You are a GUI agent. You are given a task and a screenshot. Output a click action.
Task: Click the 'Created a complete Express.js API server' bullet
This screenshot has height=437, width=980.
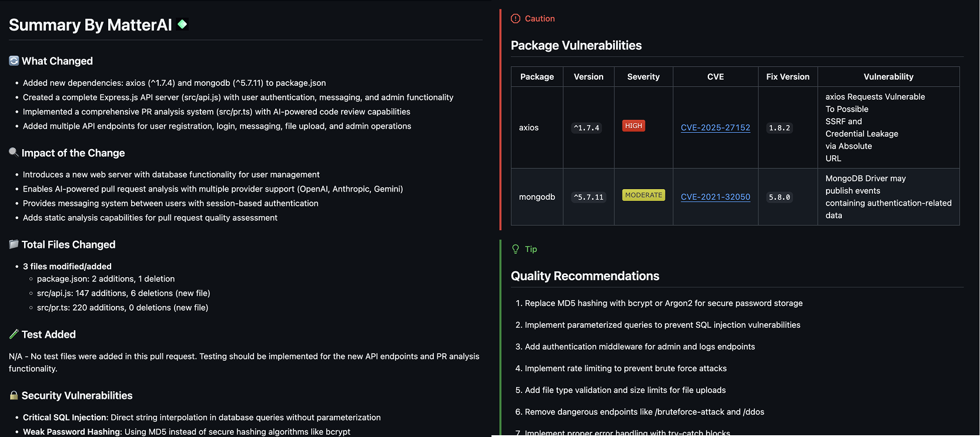(238, 97)
